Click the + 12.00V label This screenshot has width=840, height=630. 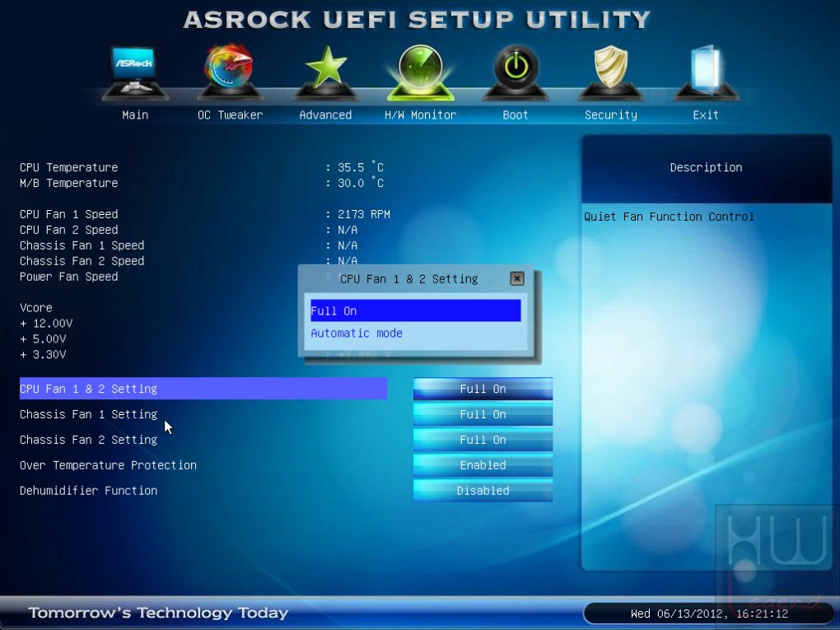coord(46,323)
